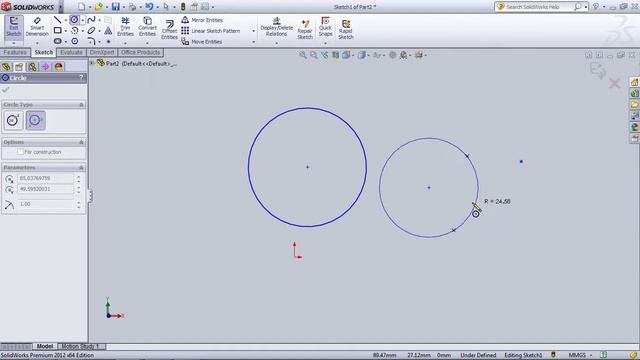Viewport: 640px width, 360px height.
Task: Collapse the Parameters section
Action: [81, 168]
